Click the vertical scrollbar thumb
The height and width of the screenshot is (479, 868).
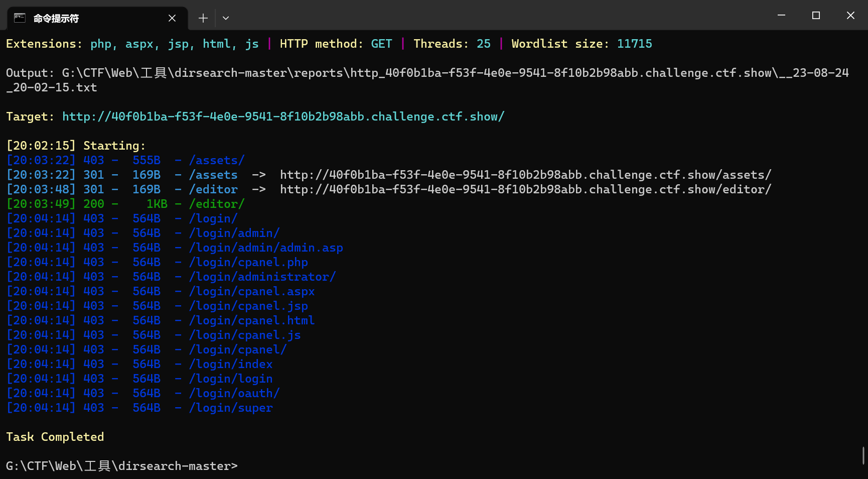(x=863, y=455)
